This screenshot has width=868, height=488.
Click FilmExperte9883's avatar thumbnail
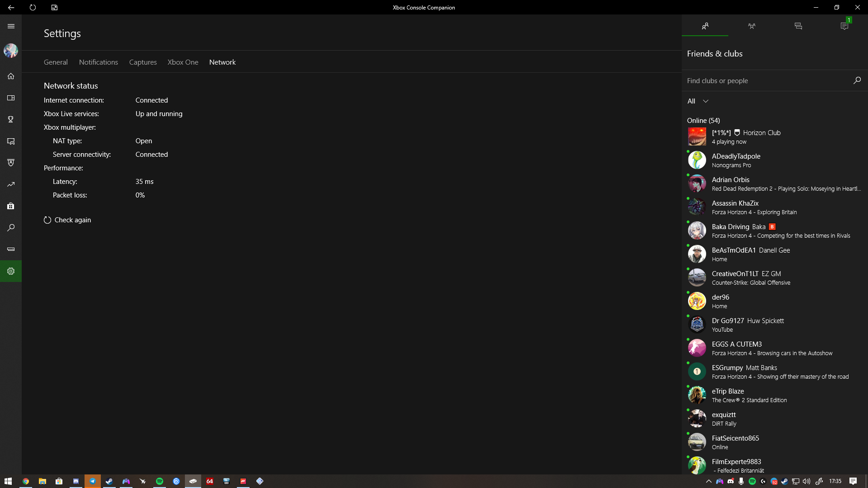click(697, 465)
